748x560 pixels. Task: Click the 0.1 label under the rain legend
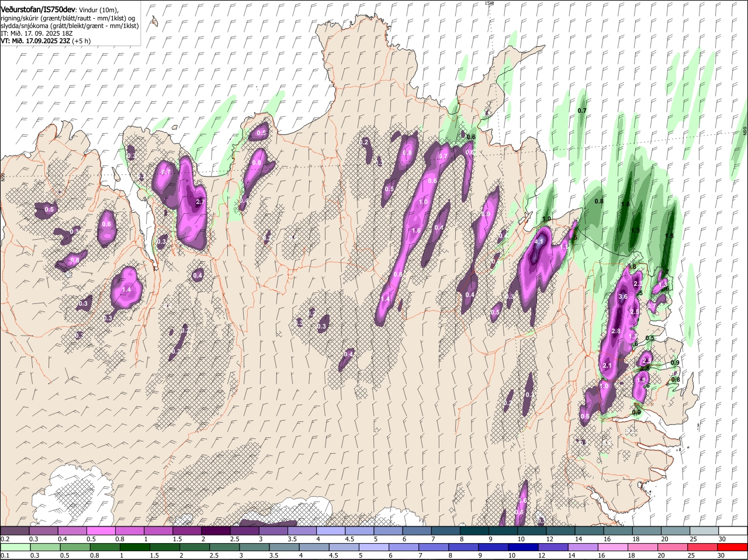(5, 555)
